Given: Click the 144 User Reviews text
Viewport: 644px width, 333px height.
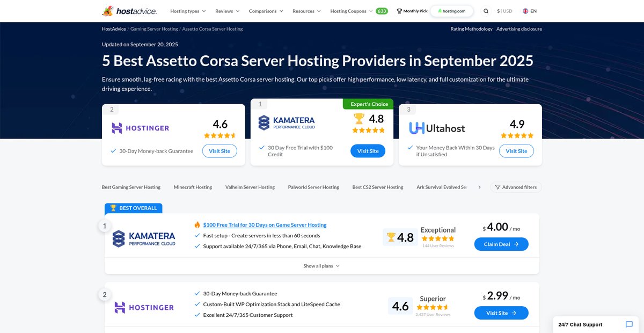Looking at the screenshot, I should pos(438,246).
